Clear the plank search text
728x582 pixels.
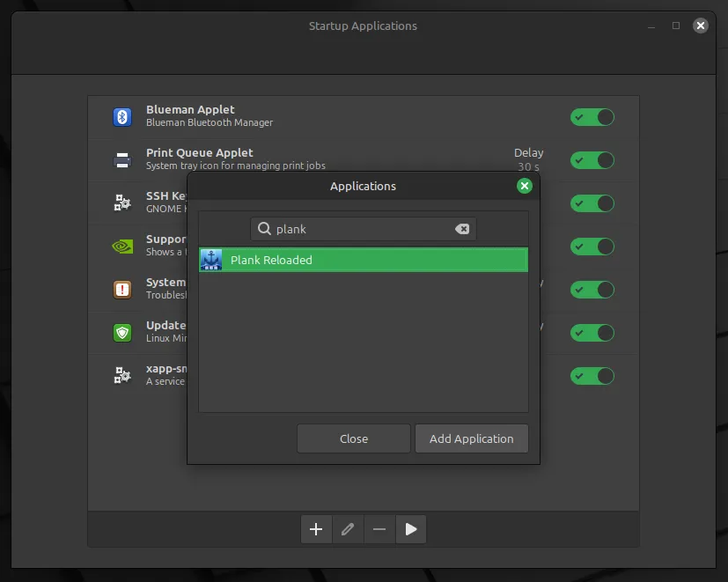click(462, 229)
